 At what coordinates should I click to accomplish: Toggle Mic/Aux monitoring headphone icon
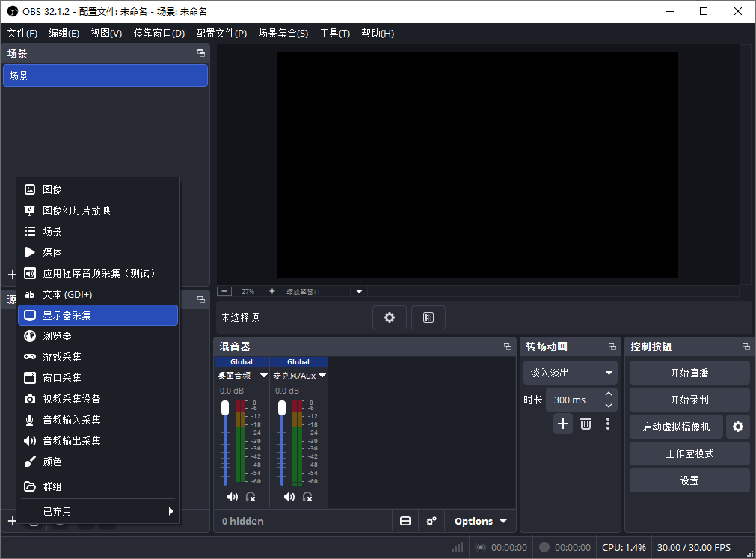click(307, 497)
